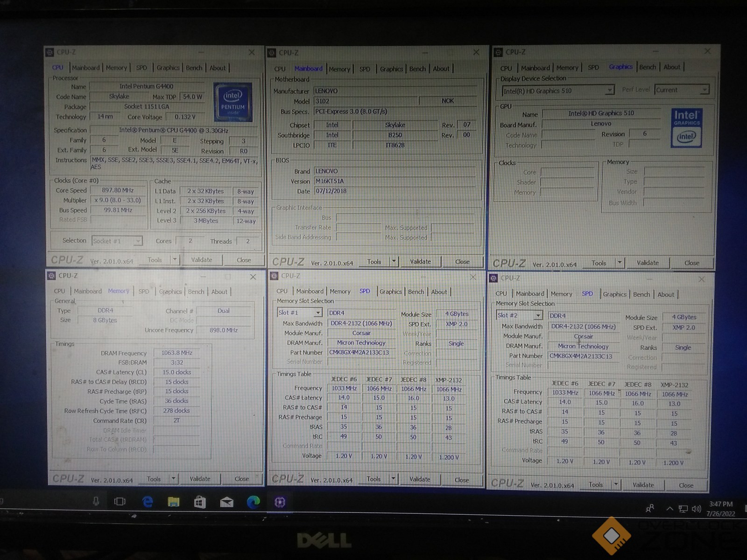Click the Intel Pentium logo in CPU window
747x560 pixels.
point(233,102)
